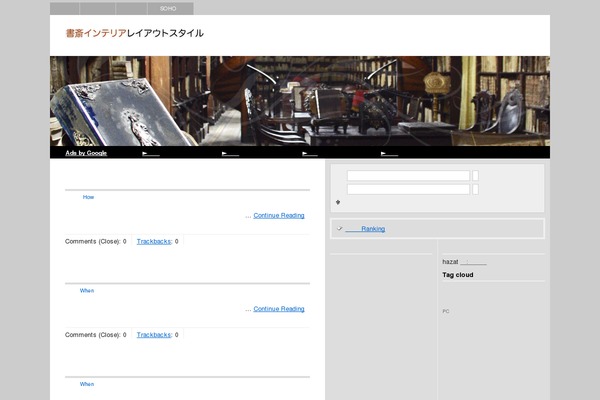Select the PC tag in the tag cloud
The image size is (600, 400).
(446, 311)
